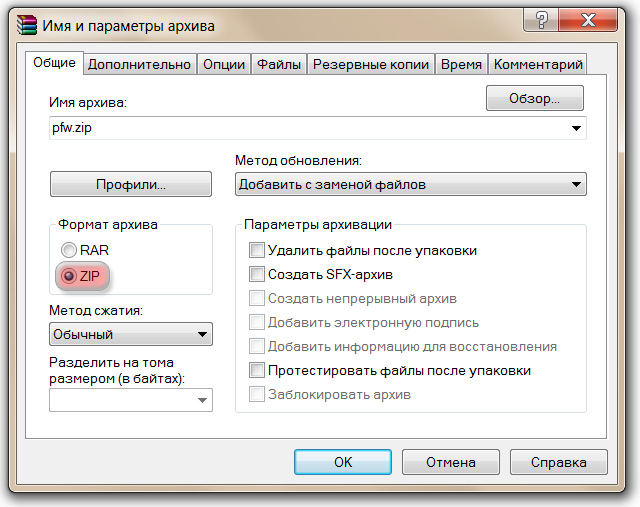
Task: Click into the archive name field
Action: [x=300, y=128]
